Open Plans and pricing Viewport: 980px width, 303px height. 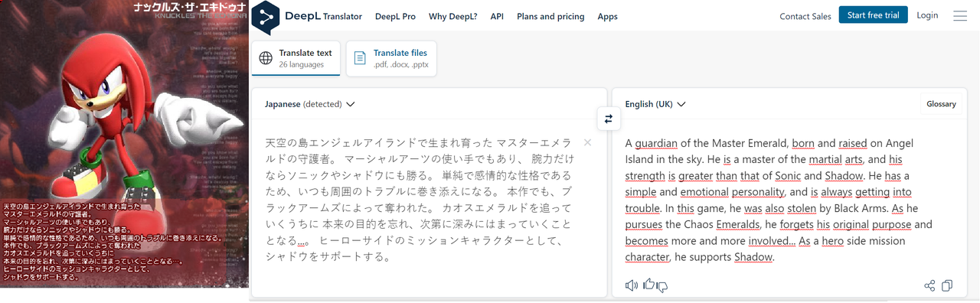tap(550, 16)
